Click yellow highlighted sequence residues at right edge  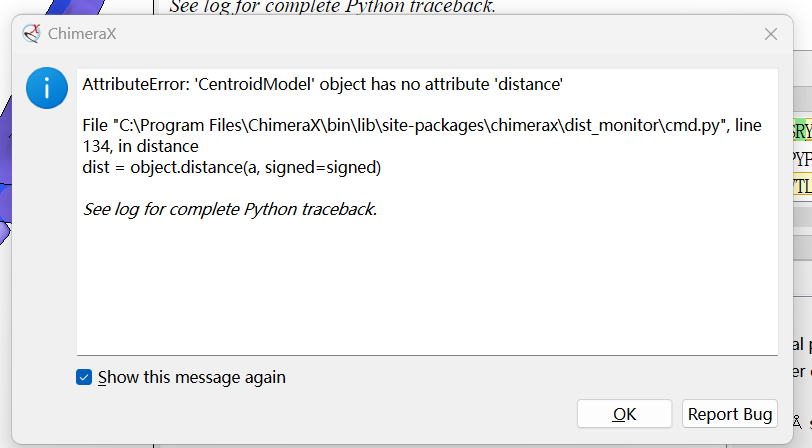[802, 186]
